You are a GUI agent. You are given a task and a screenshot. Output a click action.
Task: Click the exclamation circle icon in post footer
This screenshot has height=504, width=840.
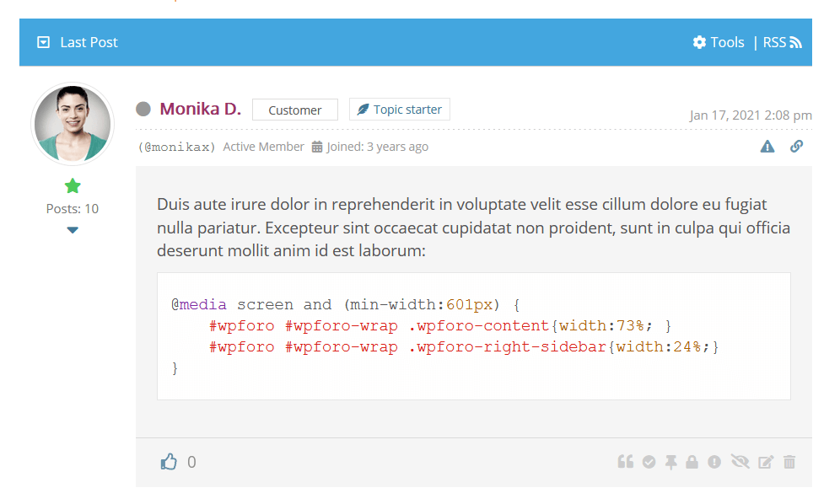(714, 462)
